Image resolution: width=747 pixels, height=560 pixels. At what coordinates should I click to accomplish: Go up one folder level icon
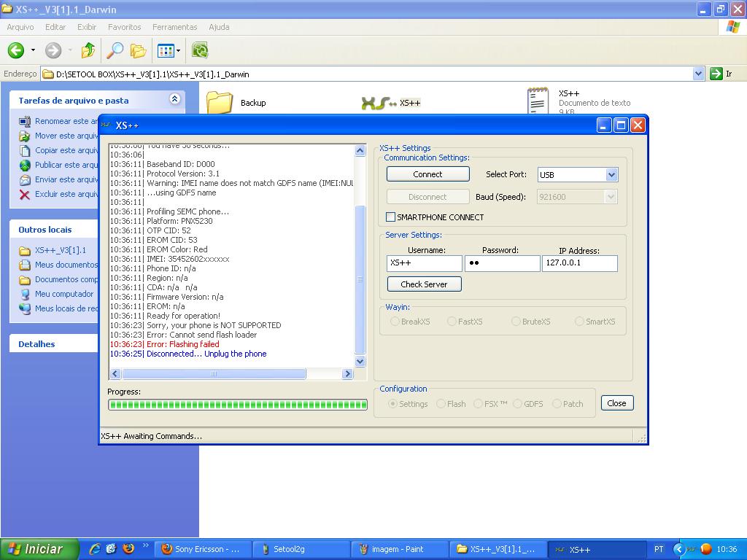pyautogui.click(x=88, y=50)
